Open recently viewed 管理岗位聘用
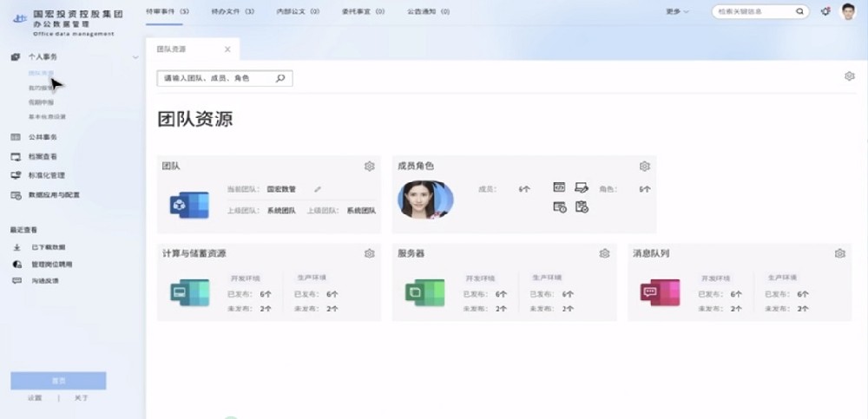The height and width of the screenshot is (419, 868). [51, 265]
